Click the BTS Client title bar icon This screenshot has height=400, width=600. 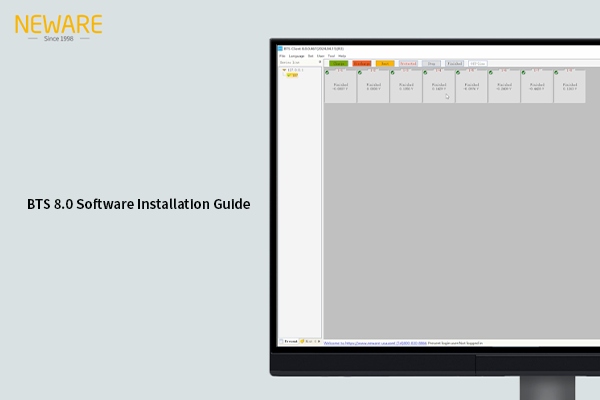281,48
